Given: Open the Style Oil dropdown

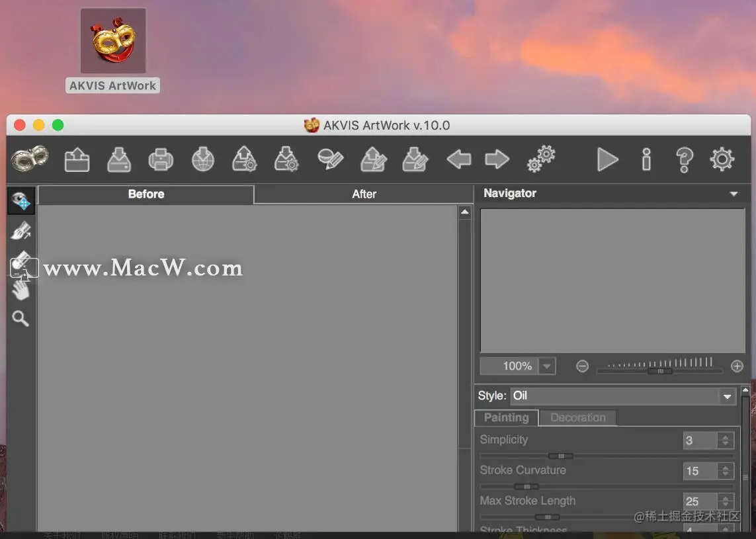Looking at the screenshot, I should [624, 395].
